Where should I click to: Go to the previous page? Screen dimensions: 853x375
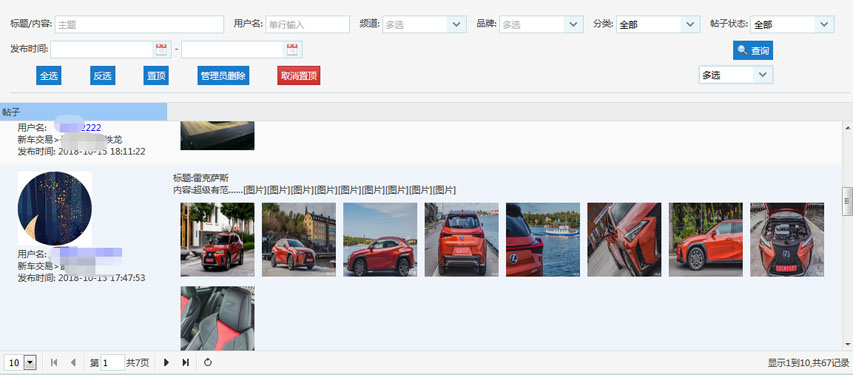coord(73,362)
